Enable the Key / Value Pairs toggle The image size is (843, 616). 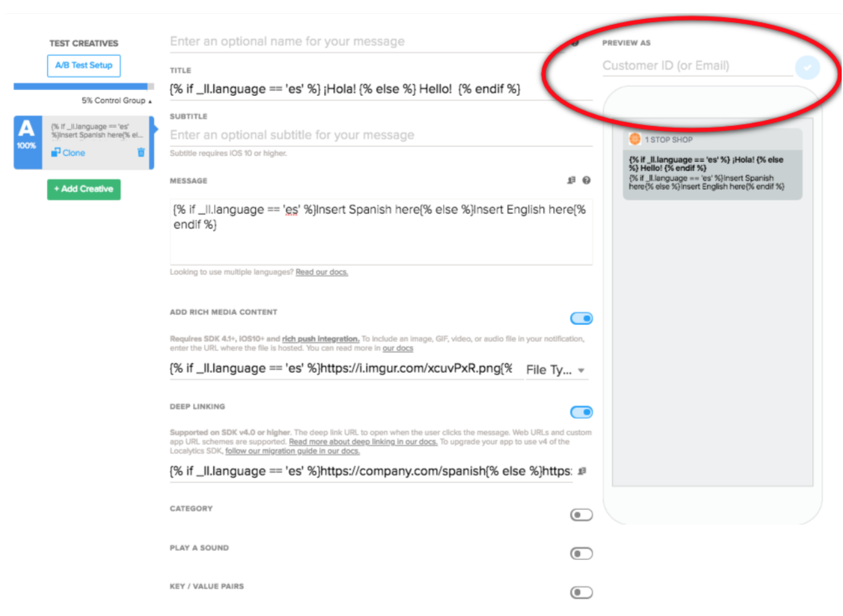(x=581, y=593)
